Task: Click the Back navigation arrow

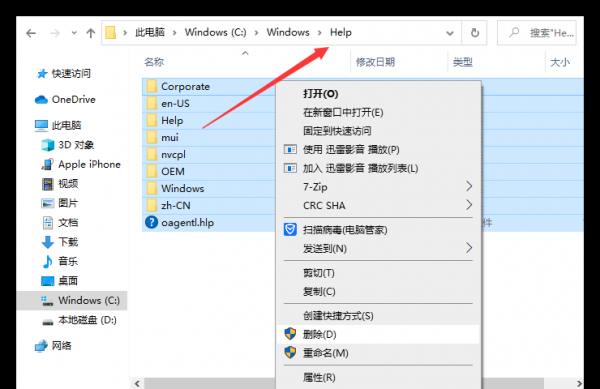Action: (31, 33)
